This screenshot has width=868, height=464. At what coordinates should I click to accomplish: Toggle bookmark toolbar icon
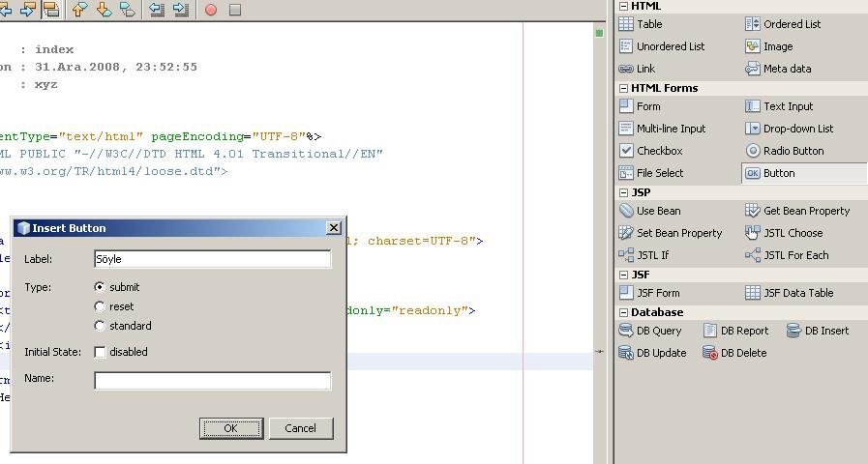128,10
